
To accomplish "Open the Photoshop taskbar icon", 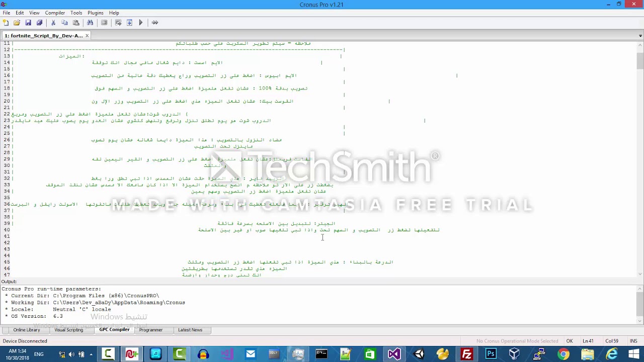I will coord(491,354).
